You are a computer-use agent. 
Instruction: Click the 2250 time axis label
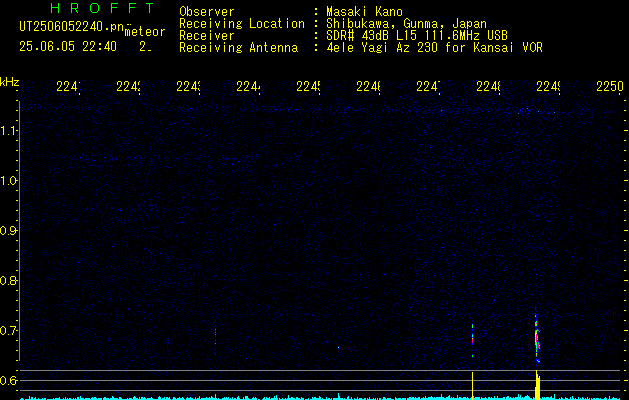click(x=610, y=87)
